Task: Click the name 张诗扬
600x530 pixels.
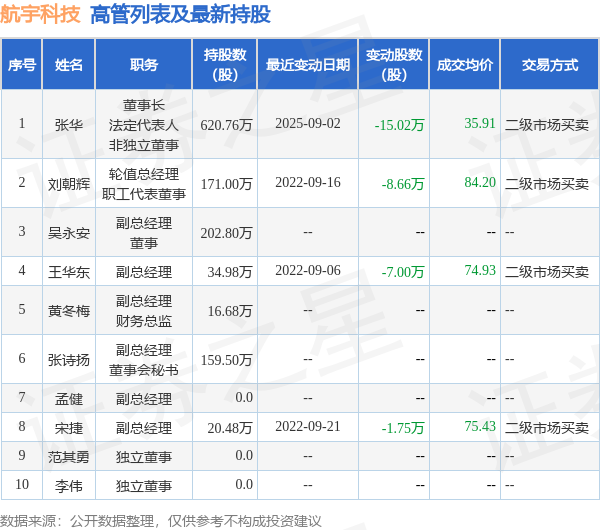Action: point(69,360)
